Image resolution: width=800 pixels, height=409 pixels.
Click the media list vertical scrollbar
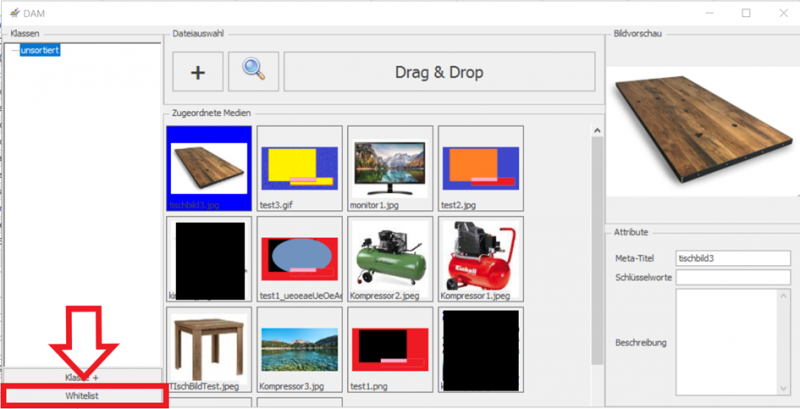point(598,250)
